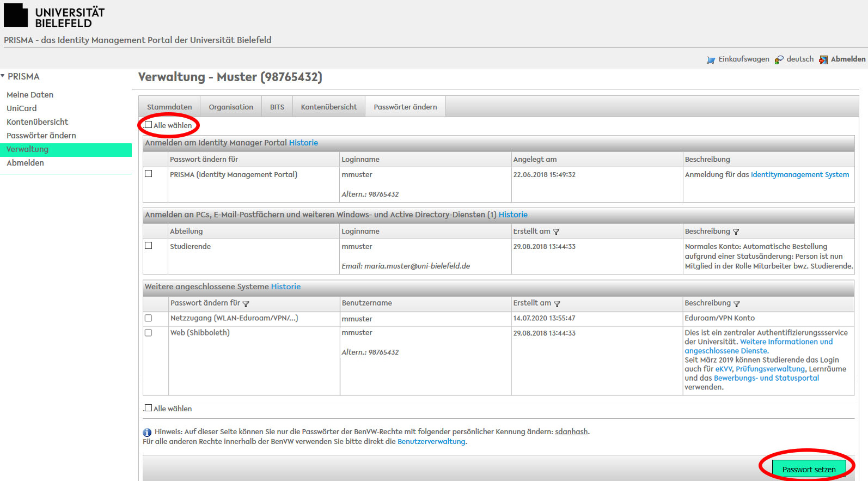Click the Einkaufswagen shopping cart icon

coord(711,60)
